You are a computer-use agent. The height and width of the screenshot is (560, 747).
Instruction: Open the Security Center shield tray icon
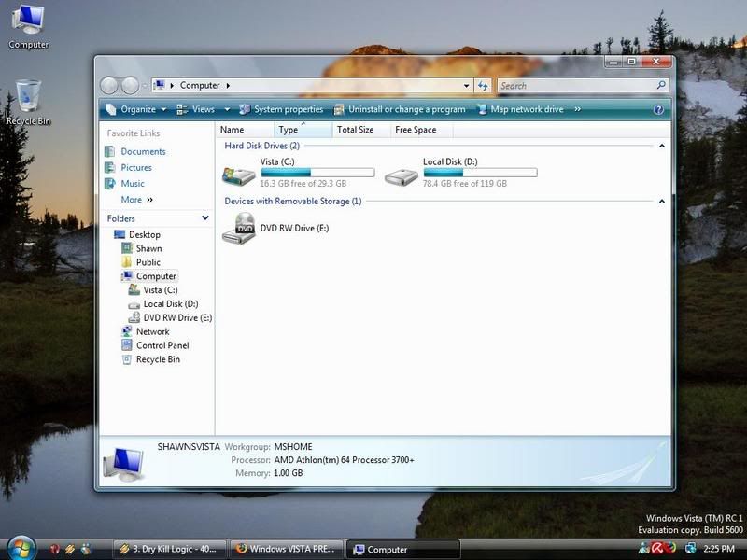(x=670, y=549)
